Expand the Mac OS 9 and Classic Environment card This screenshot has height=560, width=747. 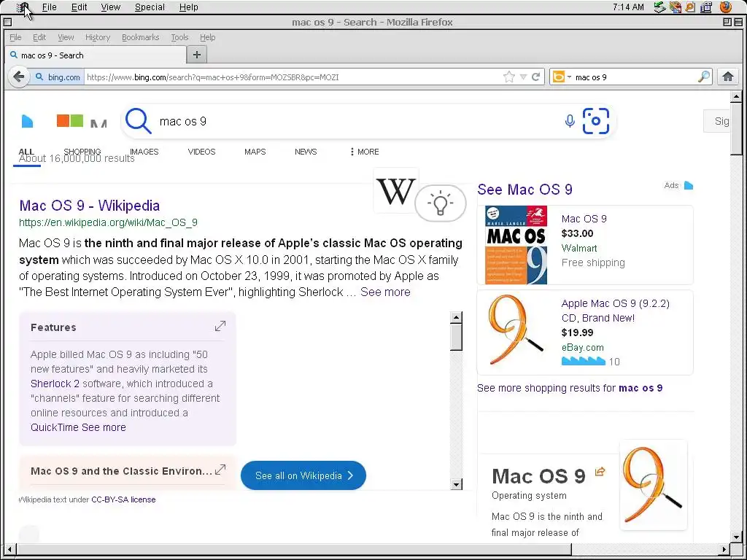click(x=220, y=470)
